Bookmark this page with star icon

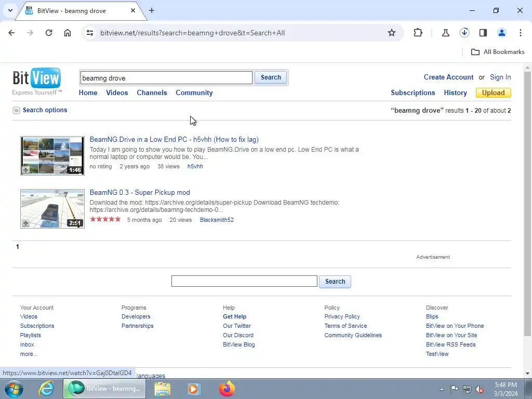tap(392, 33)
